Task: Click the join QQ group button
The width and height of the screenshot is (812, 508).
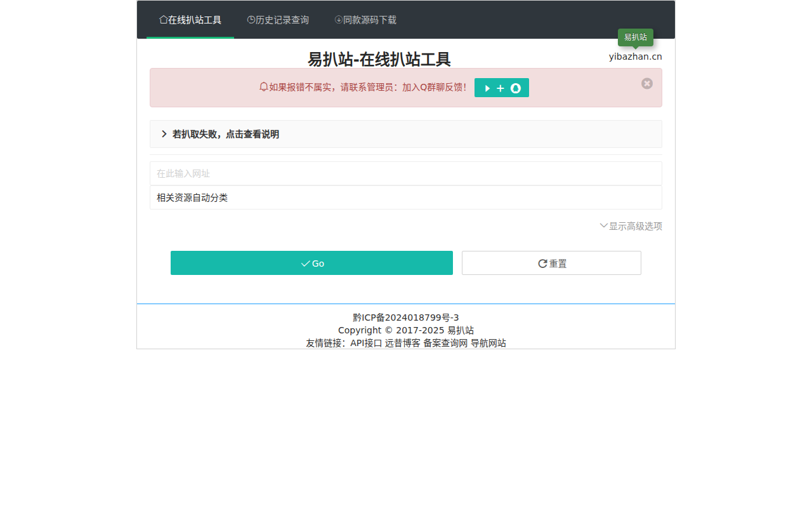Action: 502,88
